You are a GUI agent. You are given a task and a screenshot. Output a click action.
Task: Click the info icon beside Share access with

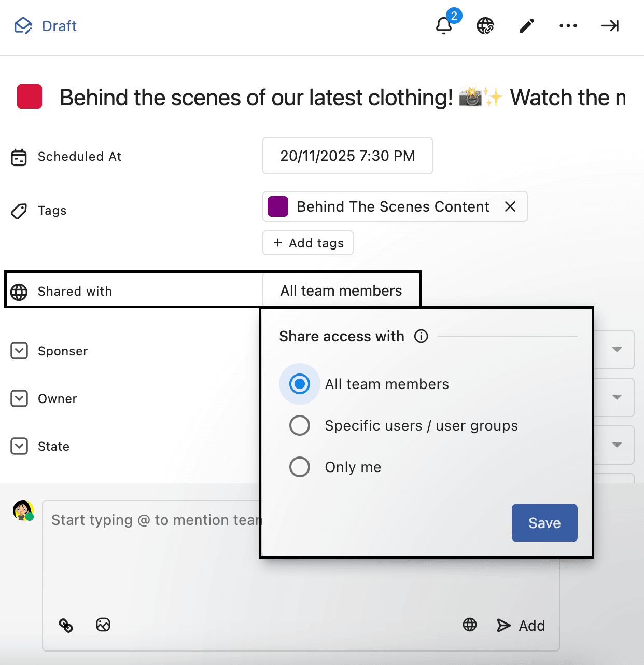coord(421,336)
